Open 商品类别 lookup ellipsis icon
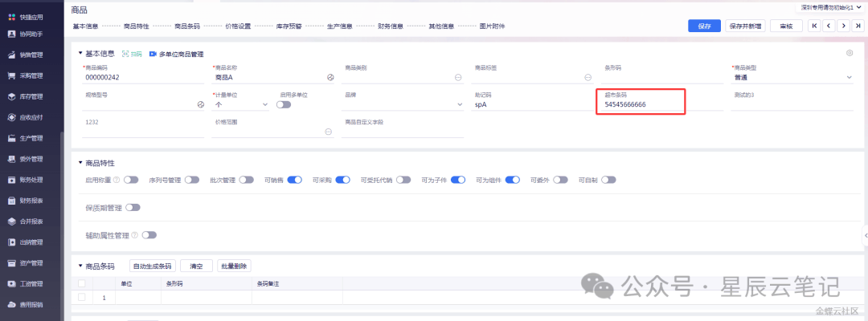 coord(458,77)
